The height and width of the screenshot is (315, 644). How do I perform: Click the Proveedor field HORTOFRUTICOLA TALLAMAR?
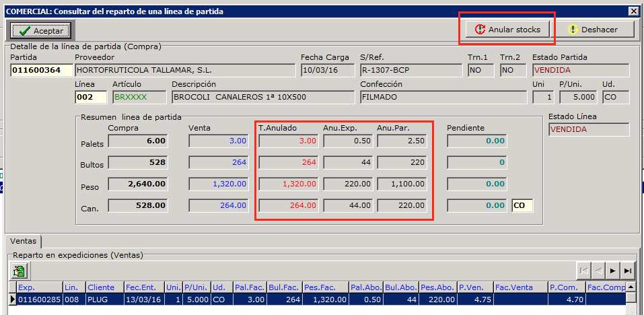point(184,71)
